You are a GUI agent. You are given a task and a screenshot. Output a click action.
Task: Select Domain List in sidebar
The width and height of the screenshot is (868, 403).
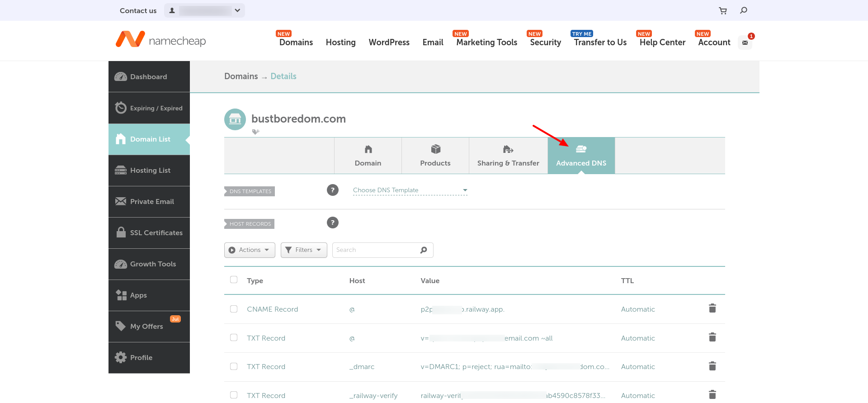(149, 139)
